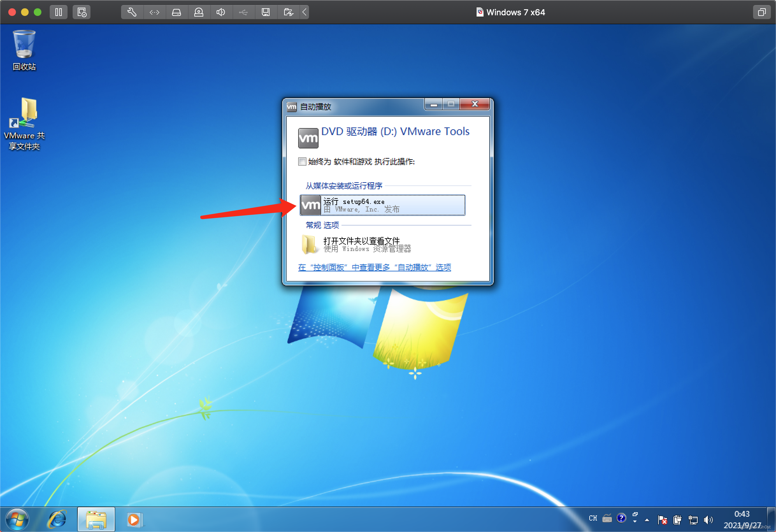Pause the virtual machine from the toolbar
This screenshot has height=532, width=776.
click(58, 12)
